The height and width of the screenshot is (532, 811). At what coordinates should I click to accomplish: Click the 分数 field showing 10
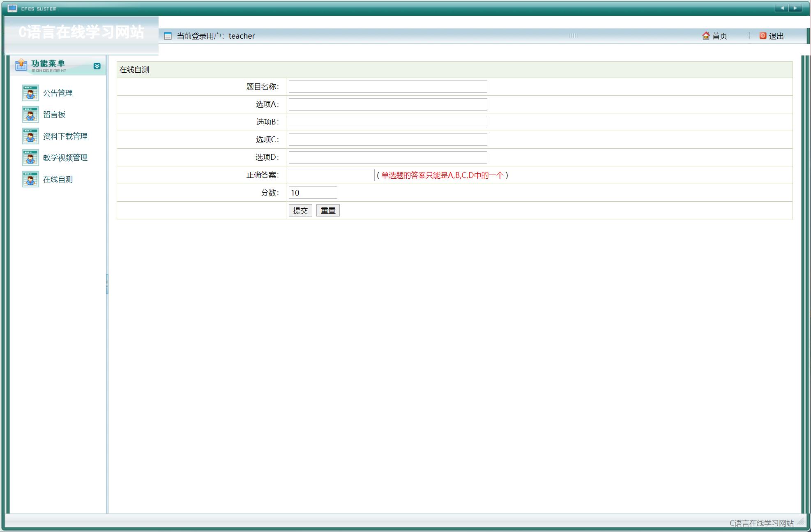coord(313,192)
